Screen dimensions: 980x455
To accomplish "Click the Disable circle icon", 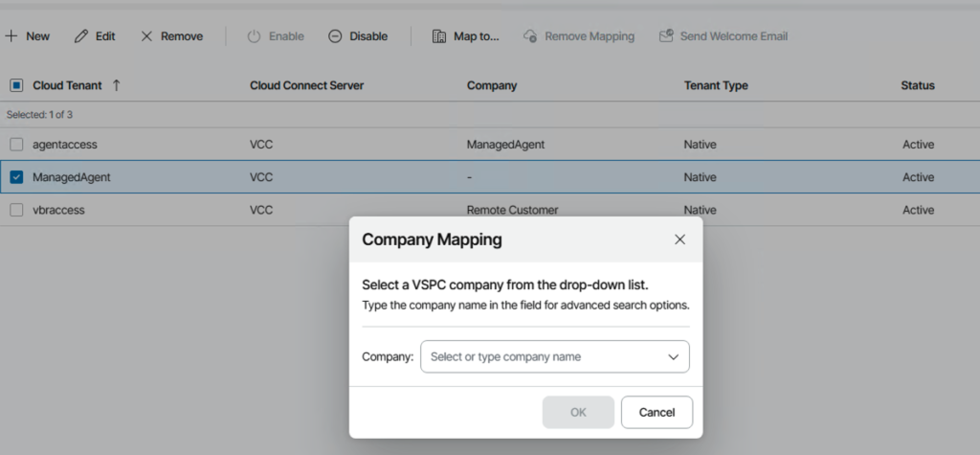I will [x=335, y=36].
